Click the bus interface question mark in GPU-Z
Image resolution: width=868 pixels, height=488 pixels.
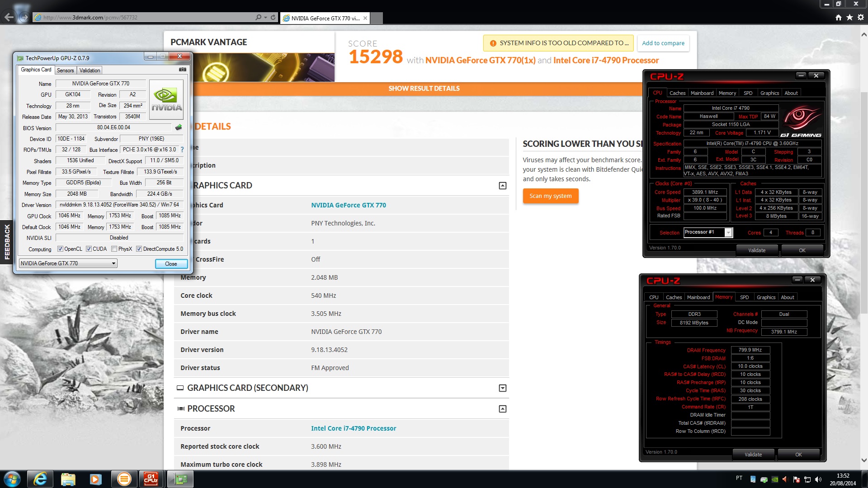click(x=182, y=150)
